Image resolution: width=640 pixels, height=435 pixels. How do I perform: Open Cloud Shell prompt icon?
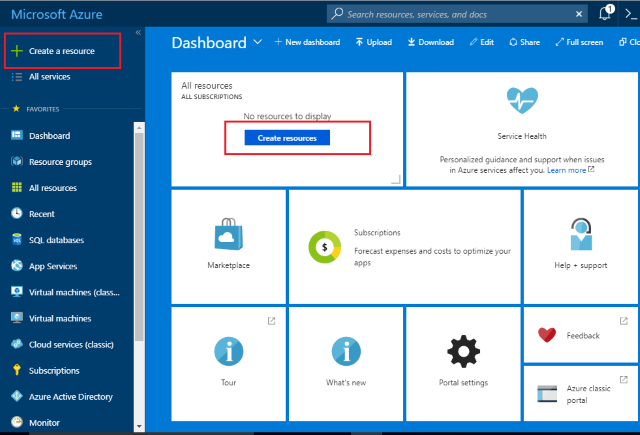[631, 14]
